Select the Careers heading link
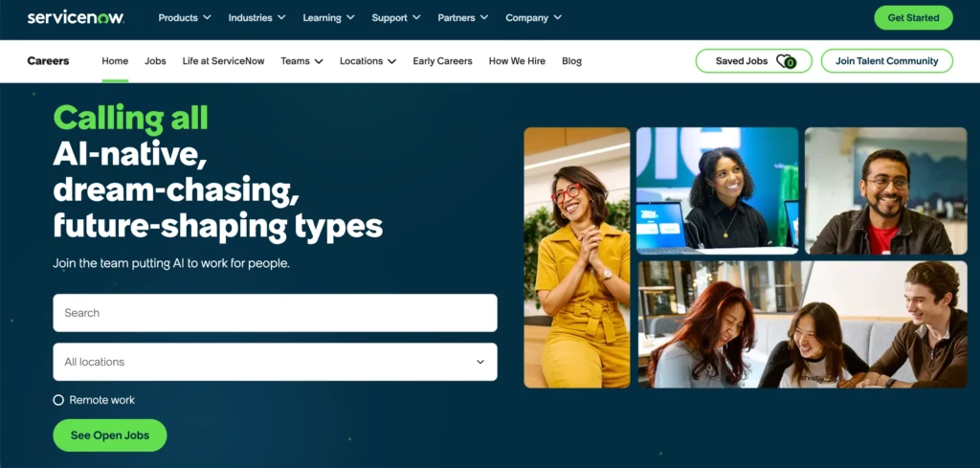The image size is (980, 468). coord(48,61)
